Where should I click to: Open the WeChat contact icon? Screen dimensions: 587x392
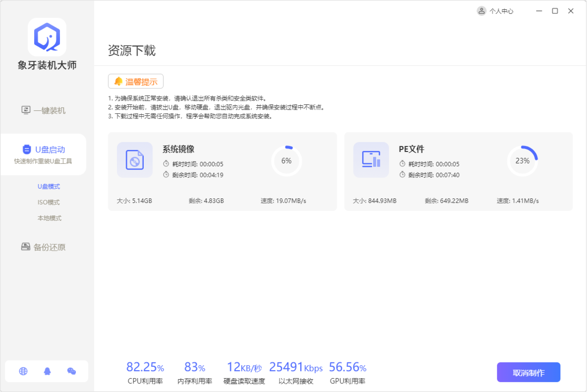72,371
